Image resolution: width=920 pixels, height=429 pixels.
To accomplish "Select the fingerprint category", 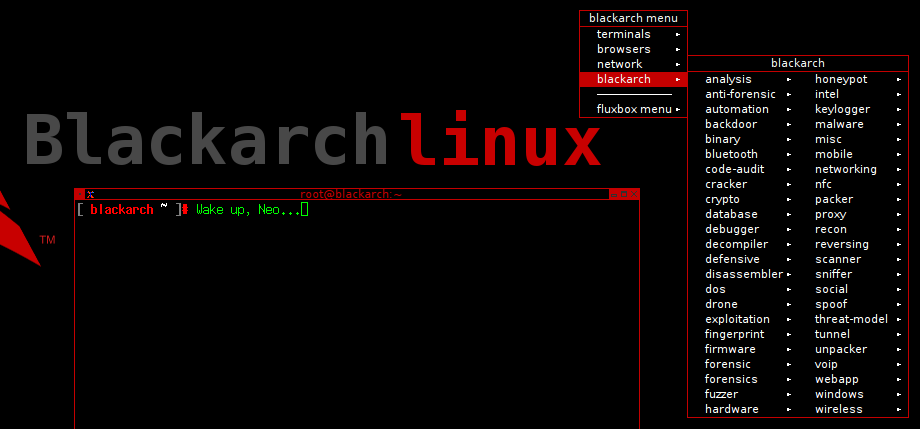I will pyautogui.click(x=743, y=334).
